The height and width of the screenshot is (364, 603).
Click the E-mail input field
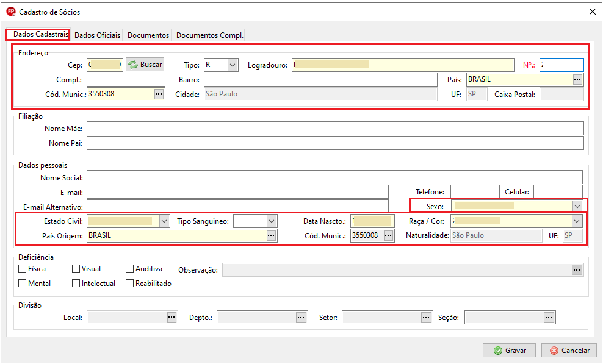(237, 192)
